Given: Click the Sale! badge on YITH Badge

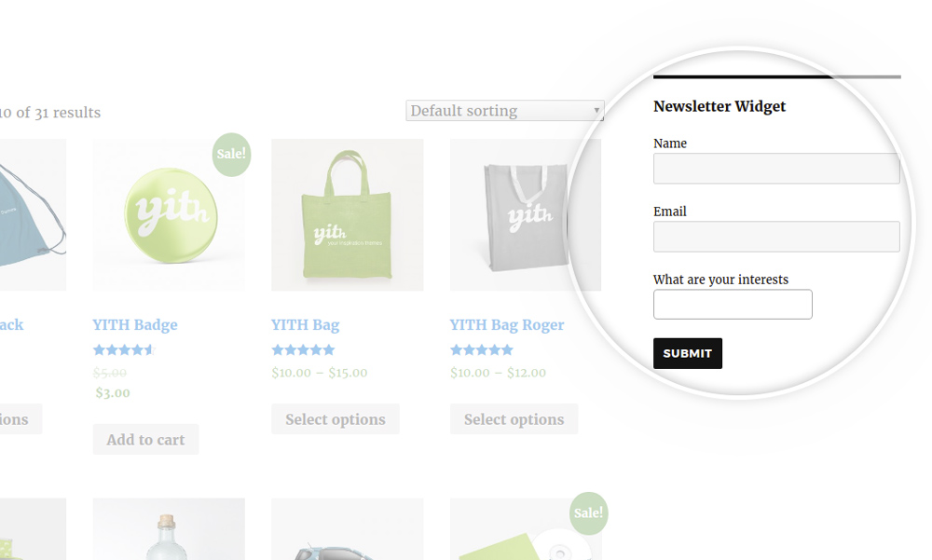Looking at the screenshot, I should click(231, 154).
